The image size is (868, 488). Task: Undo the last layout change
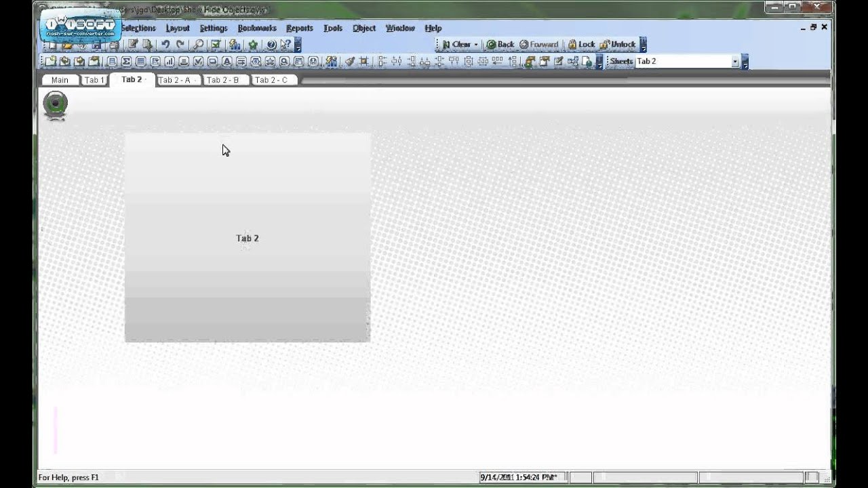[x=165, y=45]
